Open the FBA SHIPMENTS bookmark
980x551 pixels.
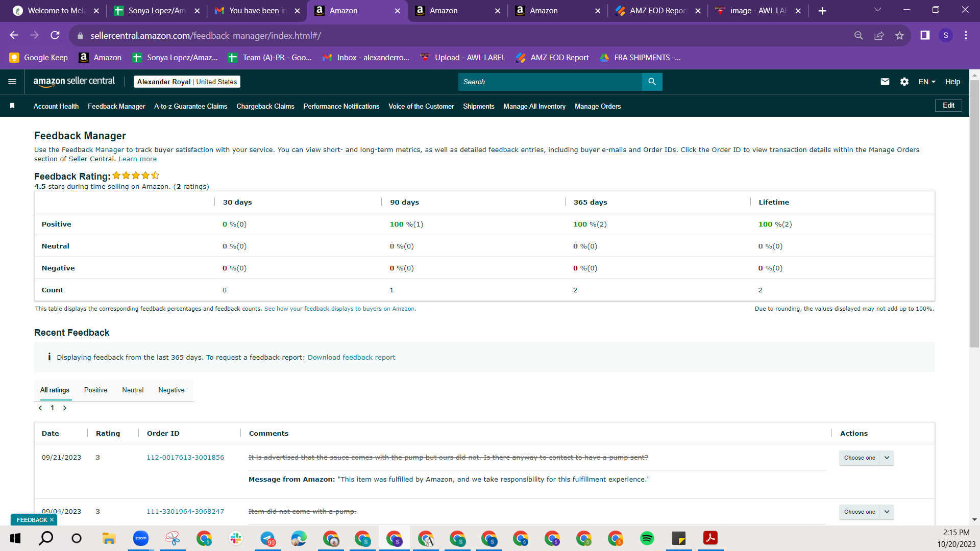coord(640,58)
